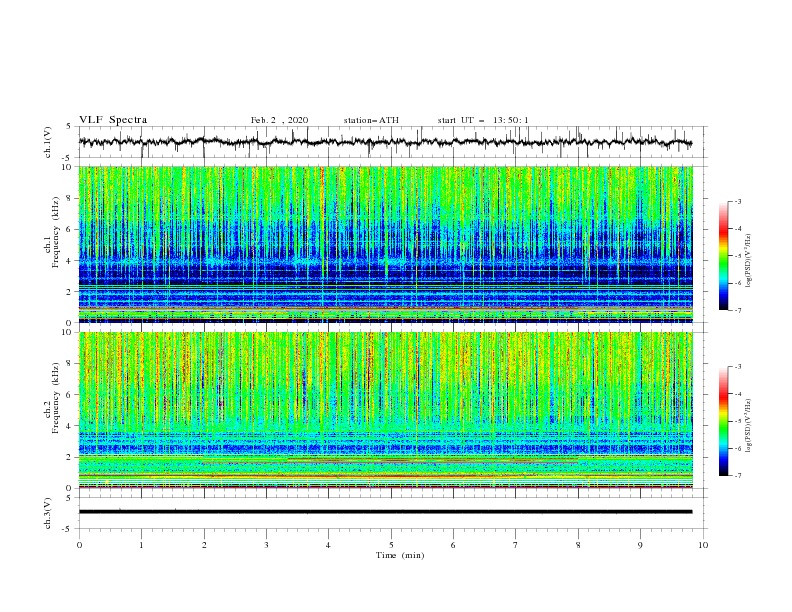Click the ch.1 voltage waveform trace

click(x=385, y=142)
